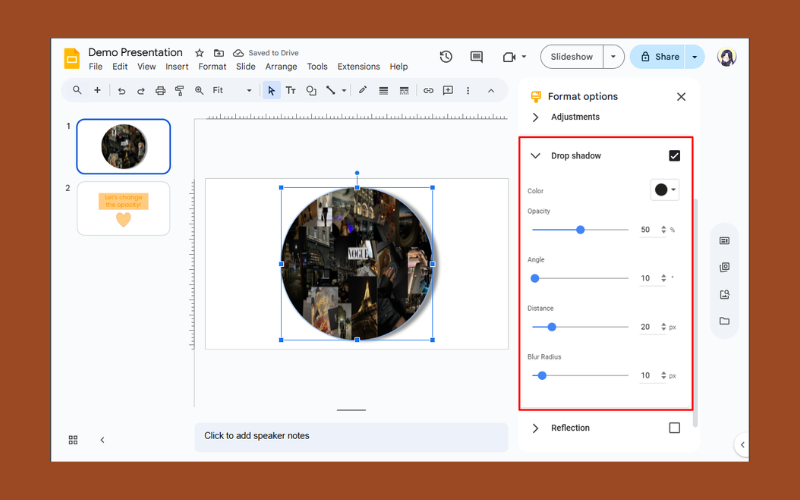Move presentation using the folder icon
The width and height of the screenshot is (800, 500).
click(x=219, y=53)
